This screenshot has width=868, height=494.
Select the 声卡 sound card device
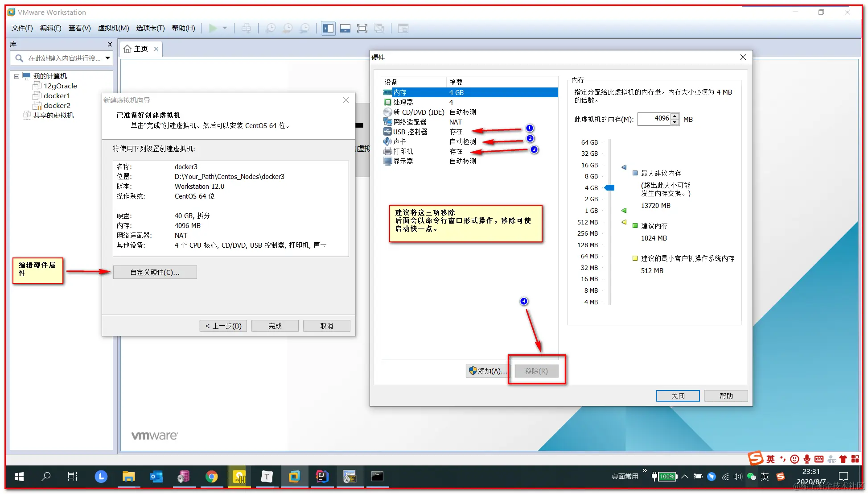coord(399,141)
